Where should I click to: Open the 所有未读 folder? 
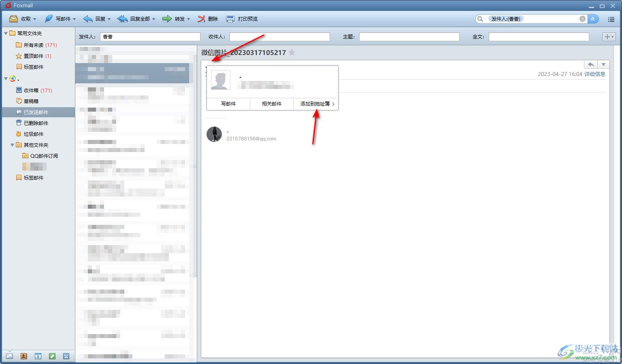click(38, 45)
